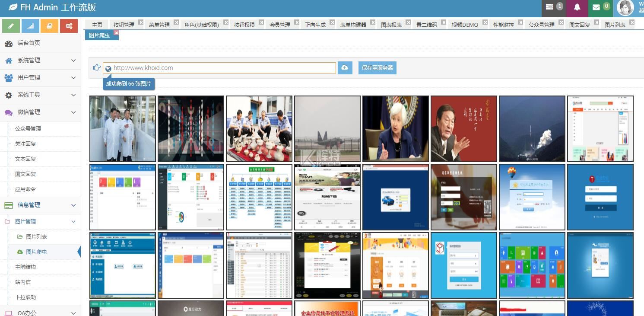Close the 图片爬虫 tab

(116, 32)
